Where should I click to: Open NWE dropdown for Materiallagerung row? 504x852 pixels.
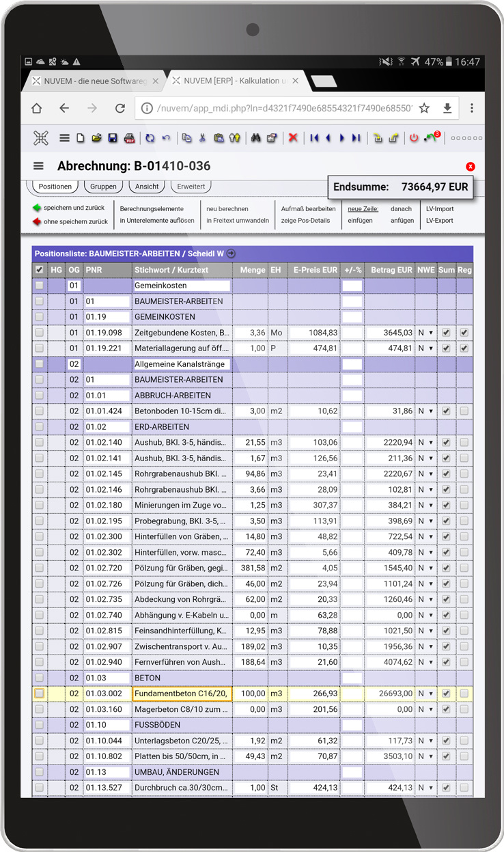pyautogui.click(x=425, y=348)
